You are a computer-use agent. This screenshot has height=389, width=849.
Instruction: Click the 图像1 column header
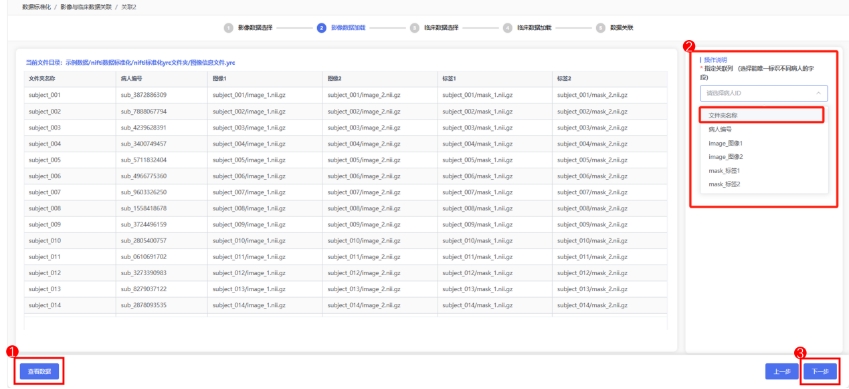click(x=265, y=79)
